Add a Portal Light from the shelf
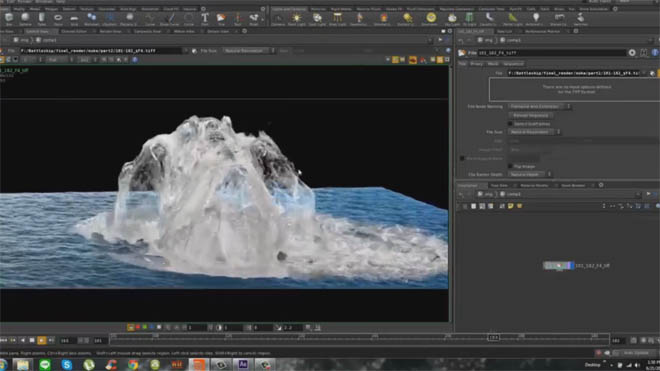The image size is (660, 371). coord(512,19)
